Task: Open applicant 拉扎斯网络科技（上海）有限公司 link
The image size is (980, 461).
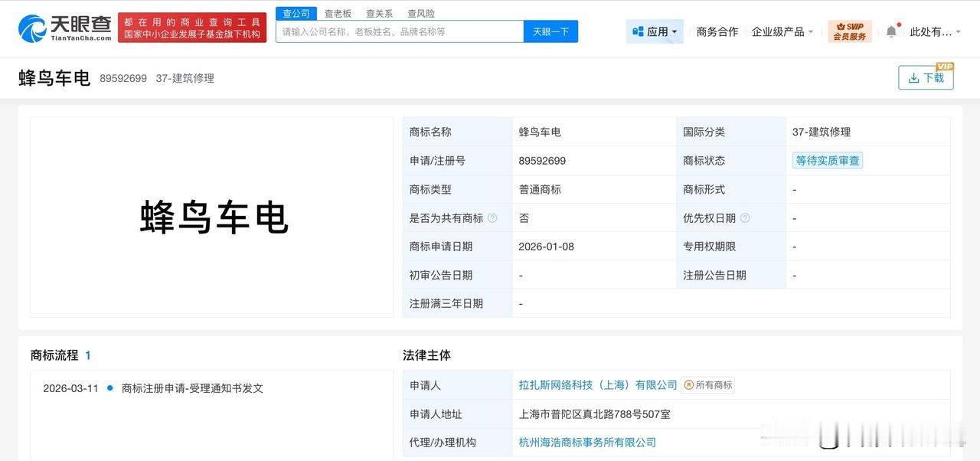Action: pos(598,385)
